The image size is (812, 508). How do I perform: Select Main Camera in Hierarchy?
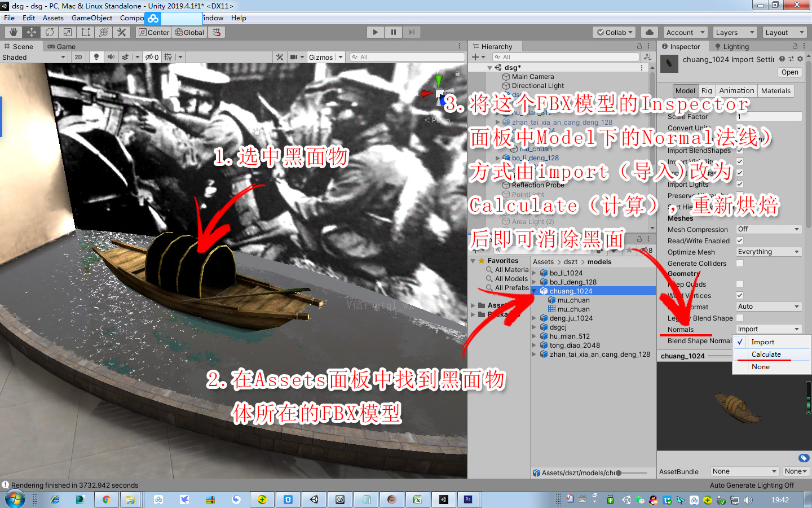533,77
